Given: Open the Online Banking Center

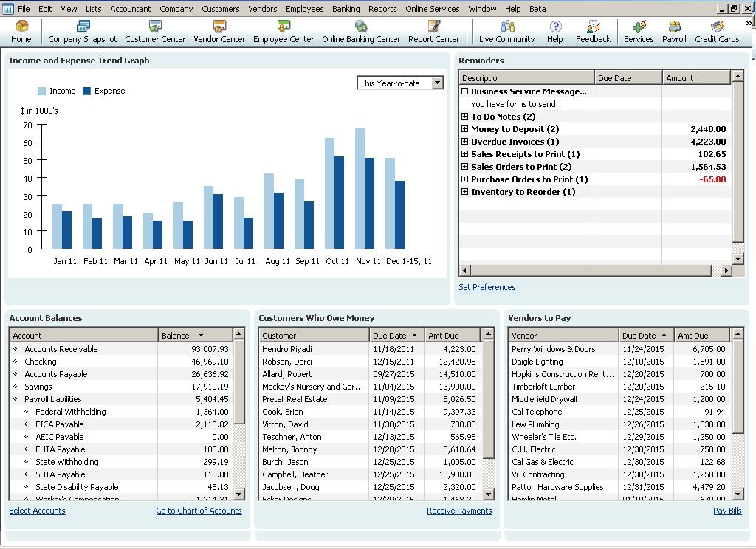Looking at the screenshot, I should coord(361,32).
